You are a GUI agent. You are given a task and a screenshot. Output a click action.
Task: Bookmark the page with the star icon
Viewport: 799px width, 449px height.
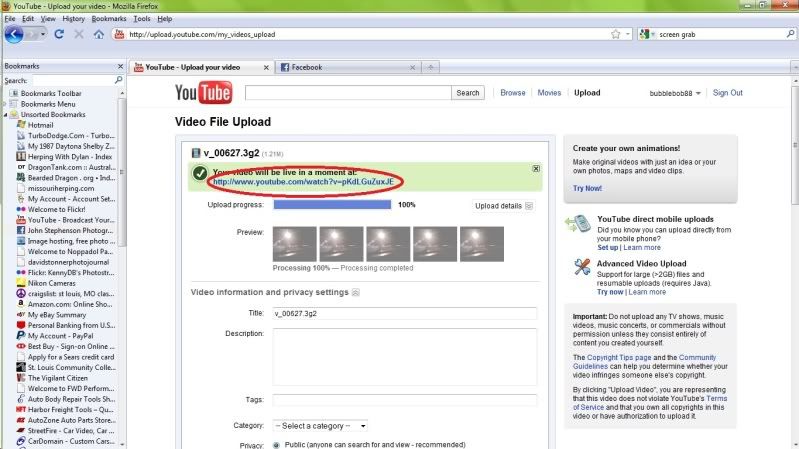pyautogui.click(x=615, y=34)
